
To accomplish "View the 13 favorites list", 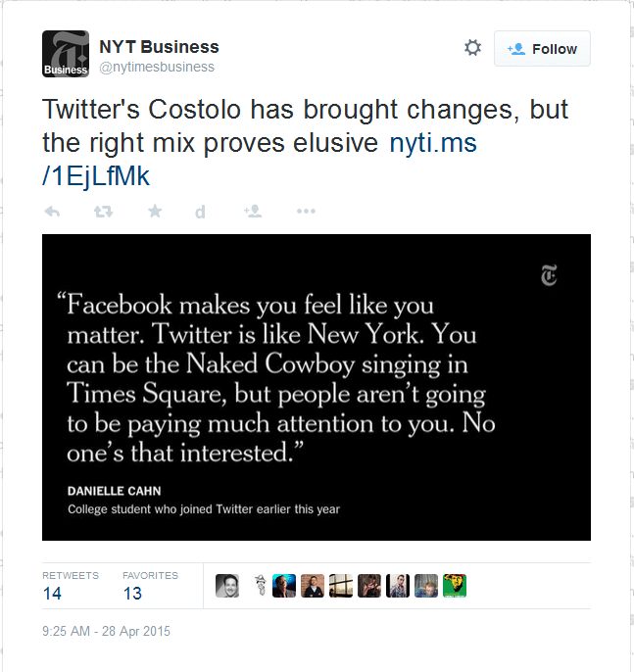I will [132, 593].
